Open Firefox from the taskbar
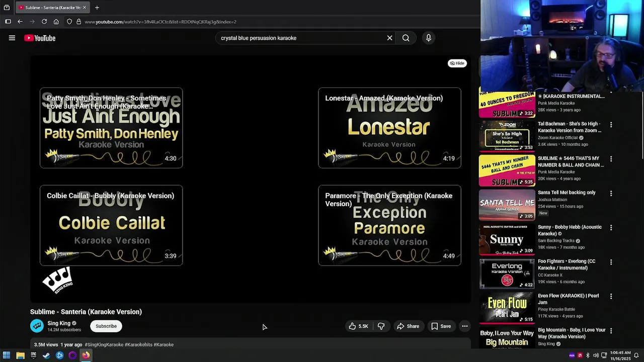 [x=86, y=355]
